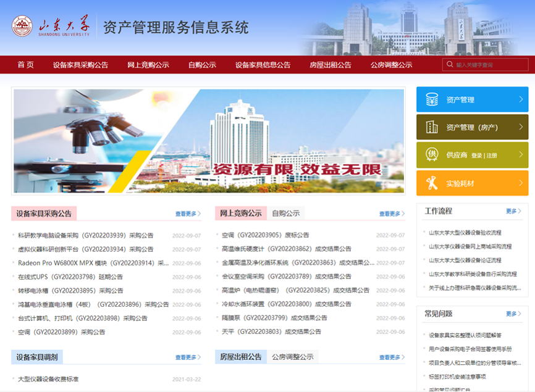Select the 资产管理 database icon
The height and width of the screenshot is (392, 535).
pyautogui.click(x=432, y=99)
